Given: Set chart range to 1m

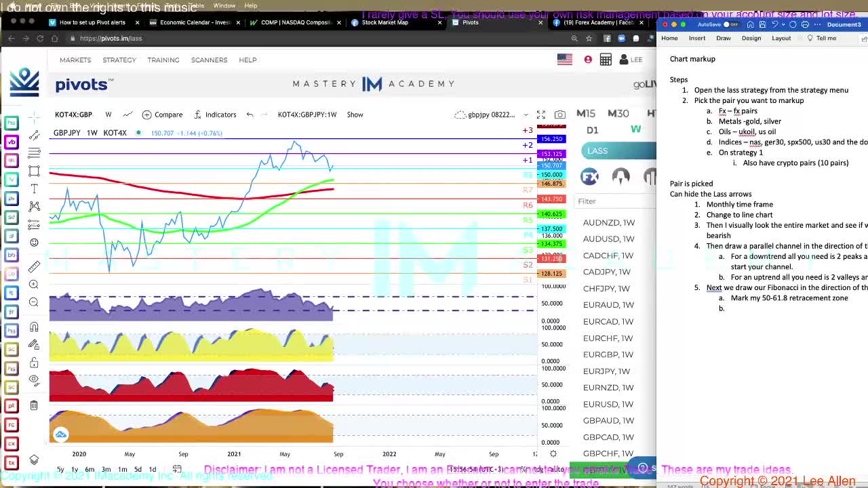Looking at the screenshot, I should (x=122, y=469).
